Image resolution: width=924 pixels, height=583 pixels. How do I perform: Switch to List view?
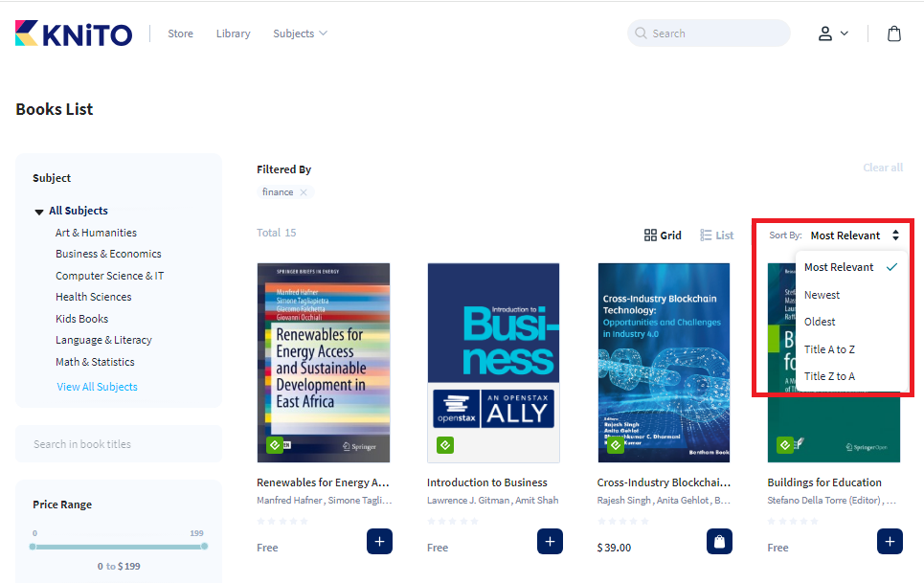pos(717,235)
